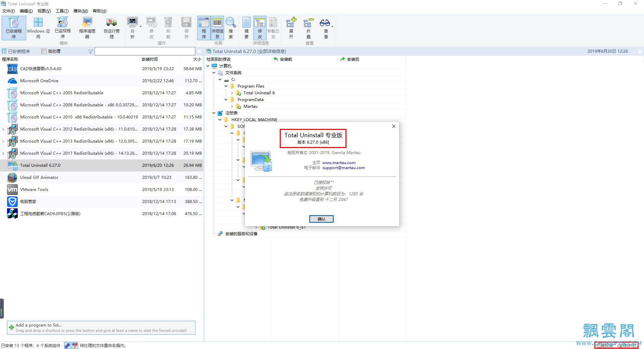Open the Autorun Manager module

112,28
